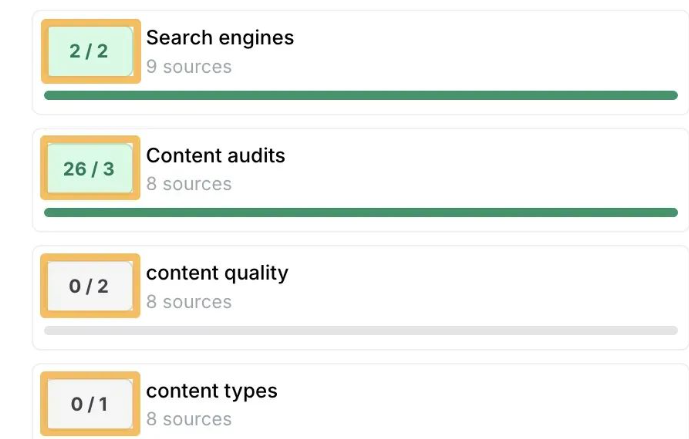Show the 8 sources under content types

pyautogui.click(x=189, y=420)
